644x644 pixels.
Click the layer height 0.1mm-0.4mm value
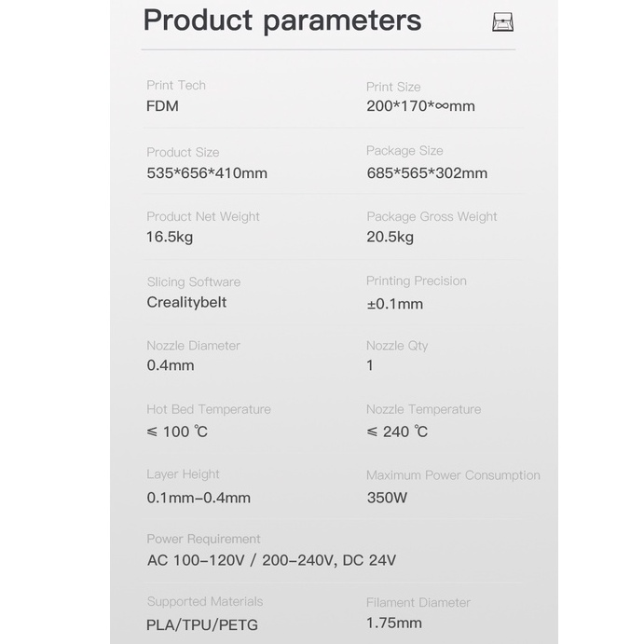pos(199,498)
